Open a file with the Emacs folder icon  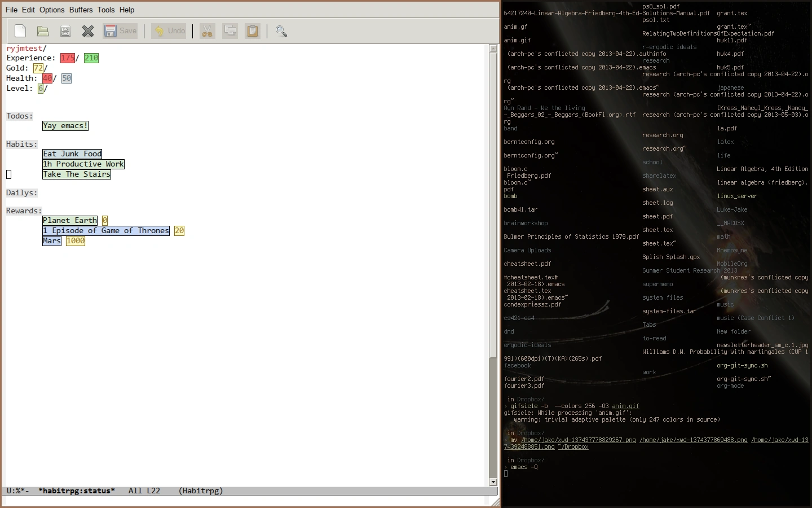pyautogui.click(x=43, y=31)
